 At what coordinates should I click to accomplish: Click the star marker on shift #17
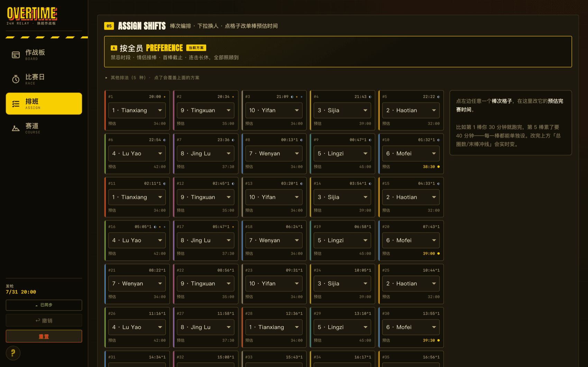coord(233,227)
